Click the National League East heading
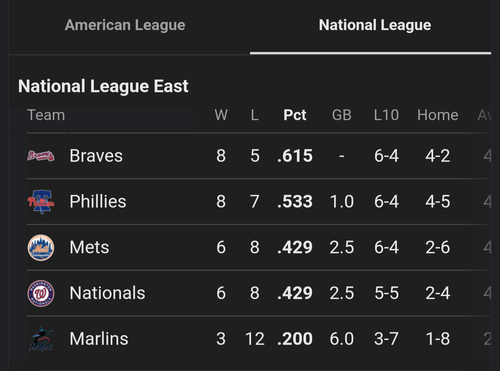The image size is (500, 371). [103, 86]
